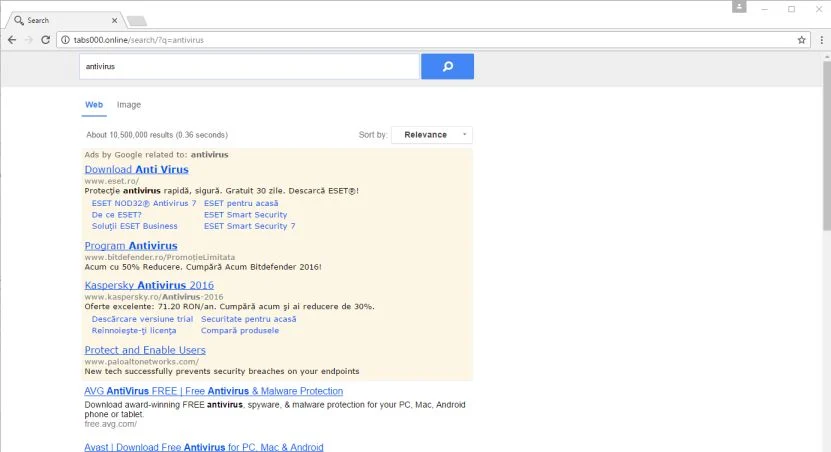Click About 10,500,000 results text
831x452 pixels.
pyautogui.click(x=157, y=135)
